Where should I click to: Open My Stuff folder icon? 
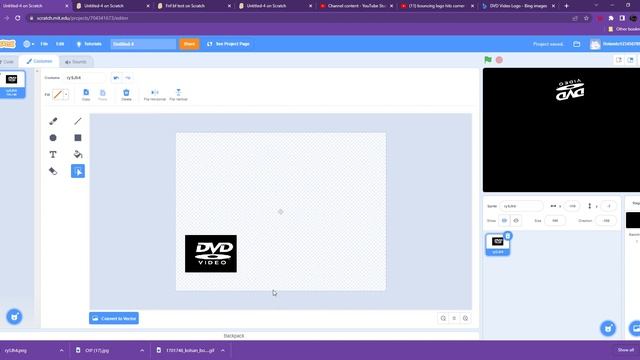[x=577, y=44]
